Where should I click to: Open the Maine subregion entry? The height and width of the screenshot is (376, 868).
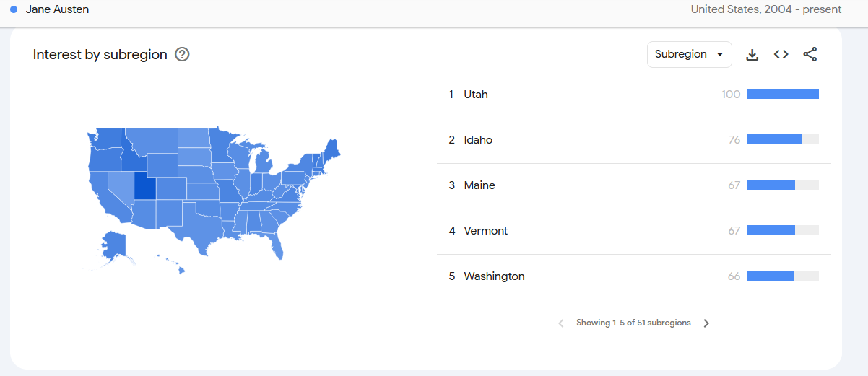[479, 185]
